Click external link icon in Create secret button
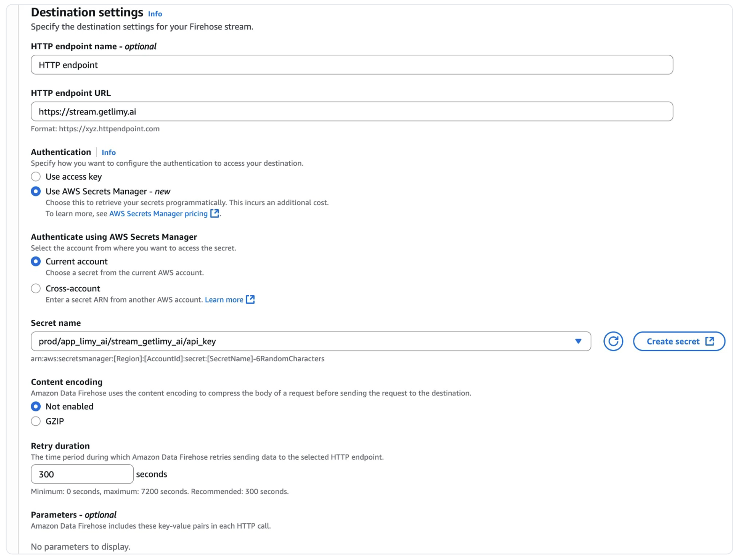 click(x=709, y=341)
